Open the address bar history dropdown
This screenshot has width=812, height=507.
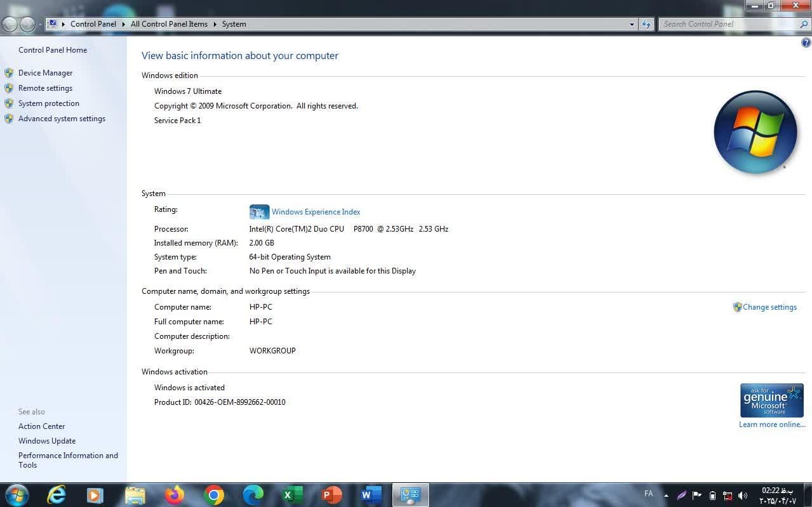pos(632,24)
